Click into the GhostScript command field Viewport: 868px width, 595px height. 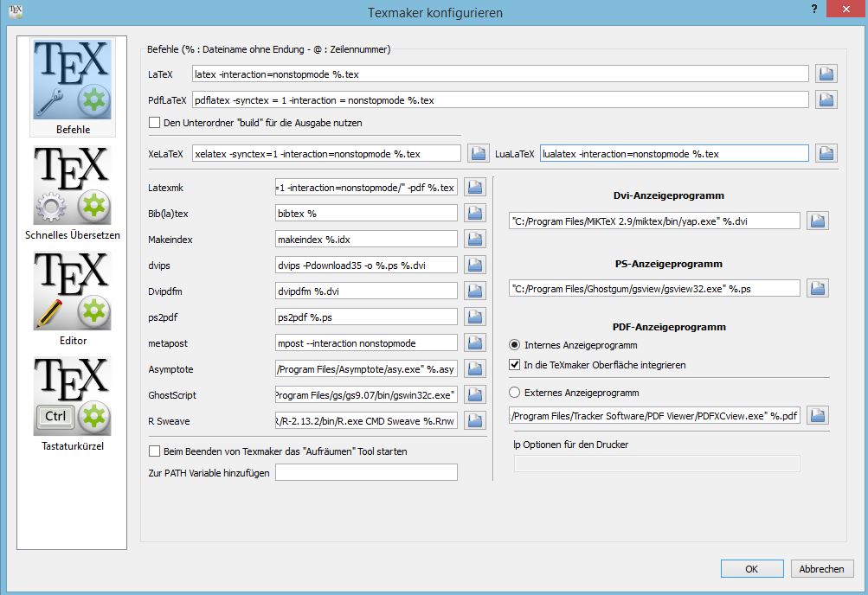point(366,395)
